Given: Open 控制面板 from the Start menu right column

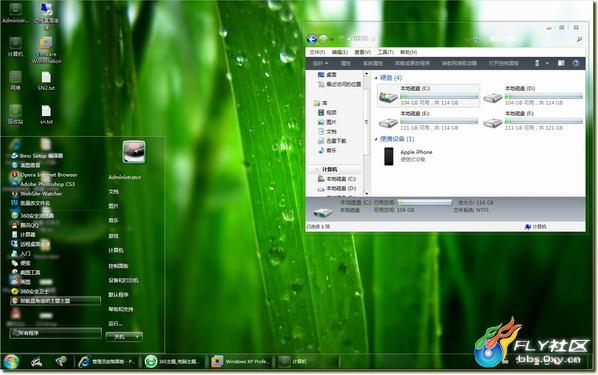Looking at the screenshot, I should 118,266.
